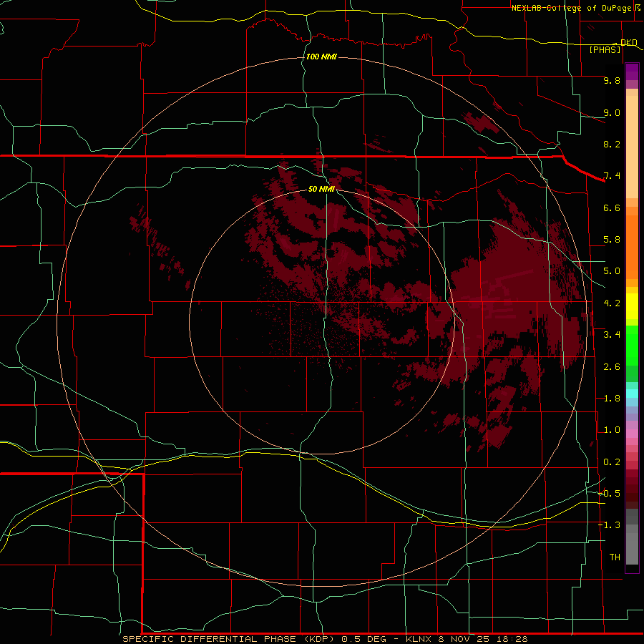Click the -1.3 legend value
Viewport: 644px width, 644px height.
tap(610, 525)
